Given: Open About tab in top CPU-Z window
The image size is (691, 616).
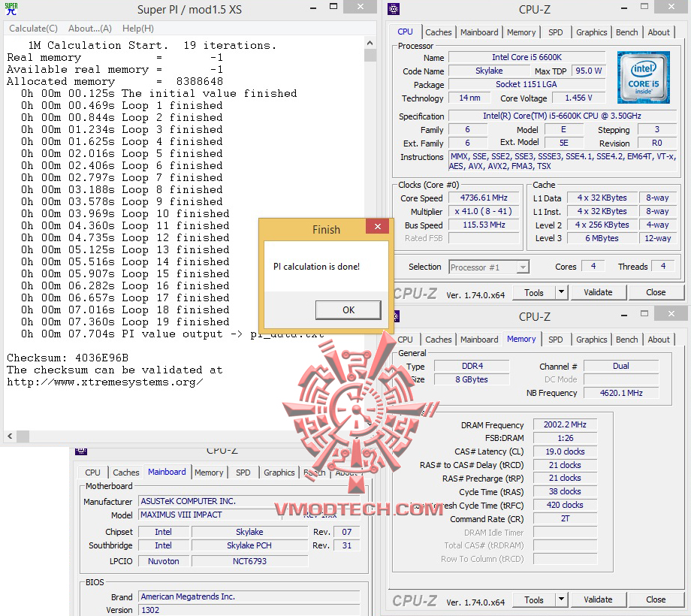Looking at the screenshot, I should (x=659, y=32).
